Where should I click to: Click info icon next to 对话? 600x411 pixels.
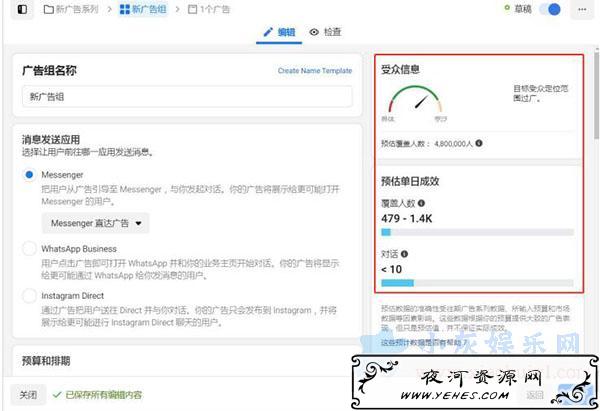pos(404,254)
